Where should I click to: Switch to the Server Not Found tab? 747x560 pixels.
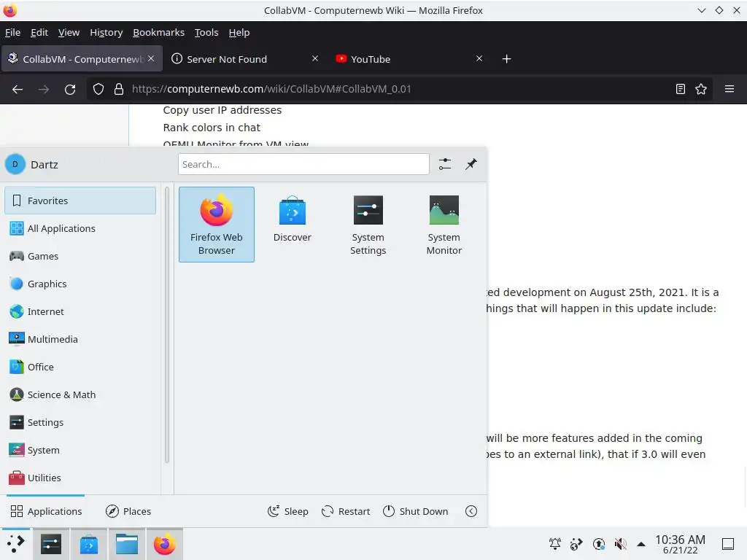[245, 58]
